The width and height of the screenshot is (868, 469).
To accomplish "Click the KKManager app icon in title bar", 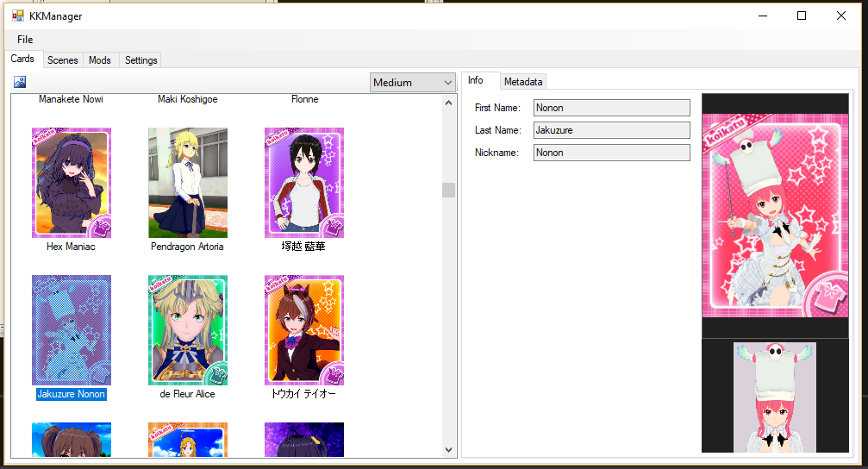I will pyautogui.click(x=18, y=16).
